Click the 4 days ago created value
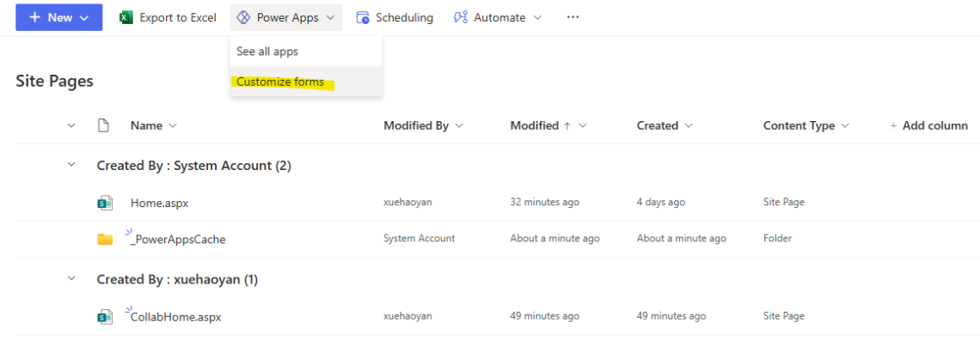The height and width of the screenshot is (347, 980). pos(661,202)
